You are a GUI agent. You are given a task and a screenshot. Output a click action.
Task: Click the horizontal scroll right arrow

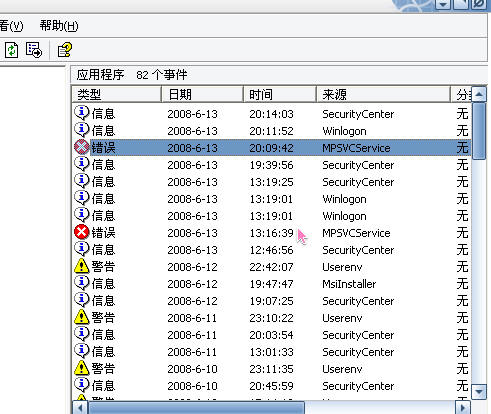coord(463,408)
